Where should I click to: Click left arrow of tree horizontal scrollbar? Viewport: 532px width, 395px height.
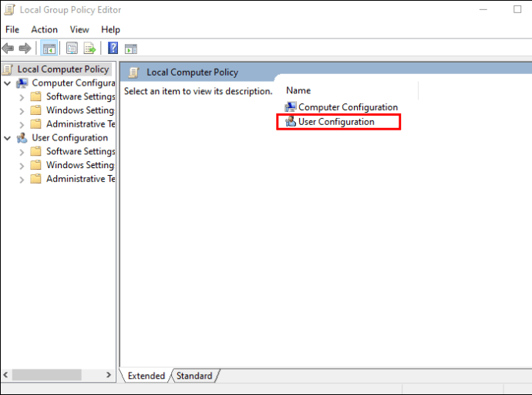(x=5, y=375)
